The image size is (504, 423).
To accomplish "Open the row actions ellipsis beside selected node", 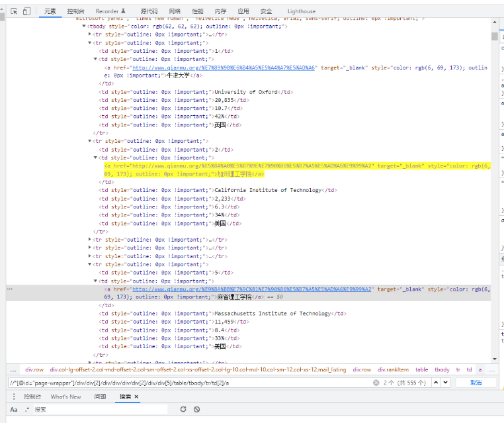I will [x=10, y=289].
